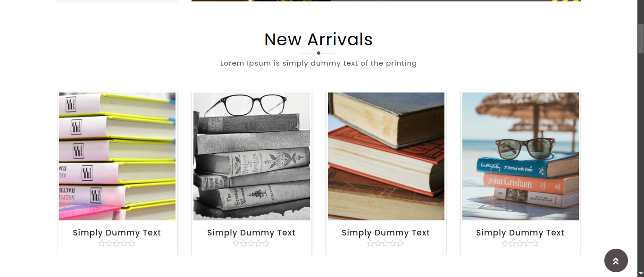This screenshot has width=644, height=277.
Task: Open third product's Simply Dummy Text title
Action: pos(386,233)
